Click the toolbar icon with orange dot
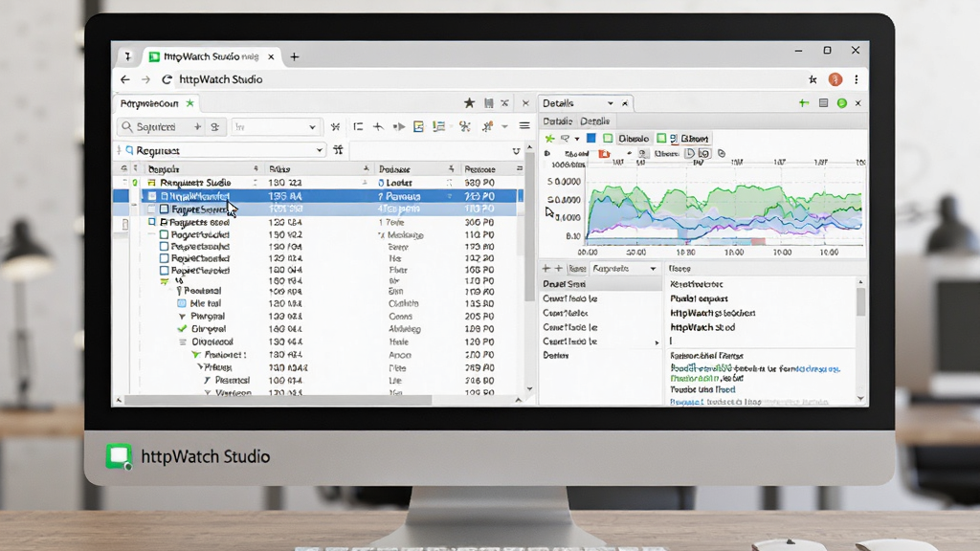980x551 pixels. coord(487,127)
